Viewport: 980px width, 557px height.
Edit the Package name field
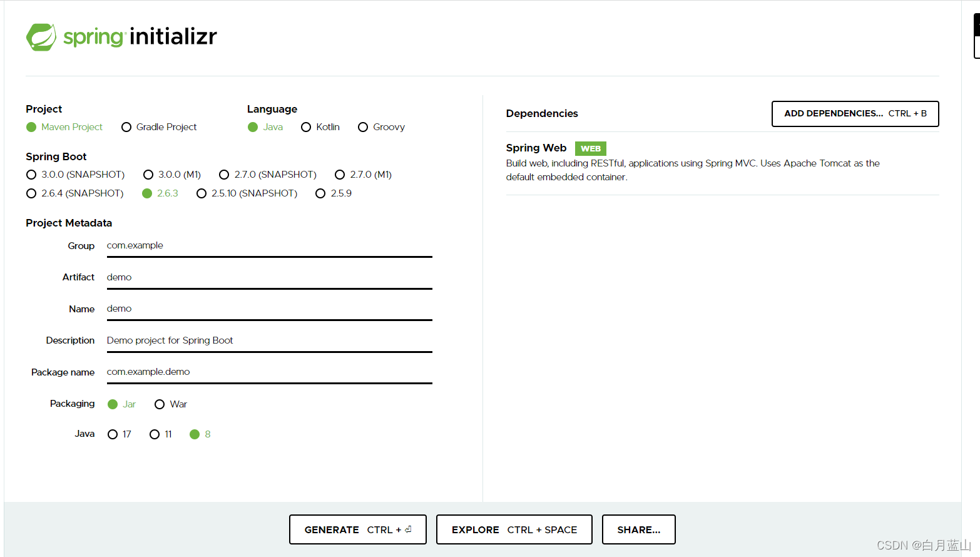[x=269, y=372]
